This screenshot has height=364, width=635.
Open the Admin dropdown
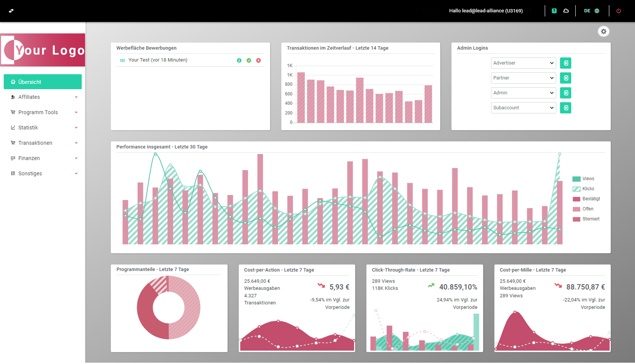(x=523, y=93)
